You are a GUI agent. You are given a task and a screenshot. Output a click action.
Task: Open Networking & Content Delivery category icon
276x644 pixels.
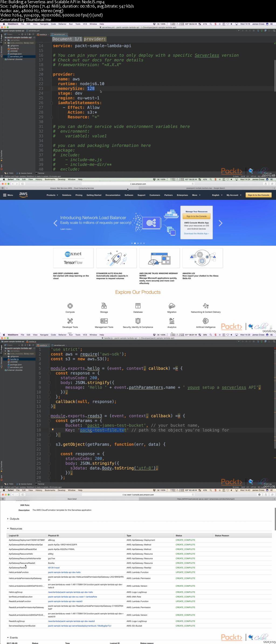[x=206, y=306]
